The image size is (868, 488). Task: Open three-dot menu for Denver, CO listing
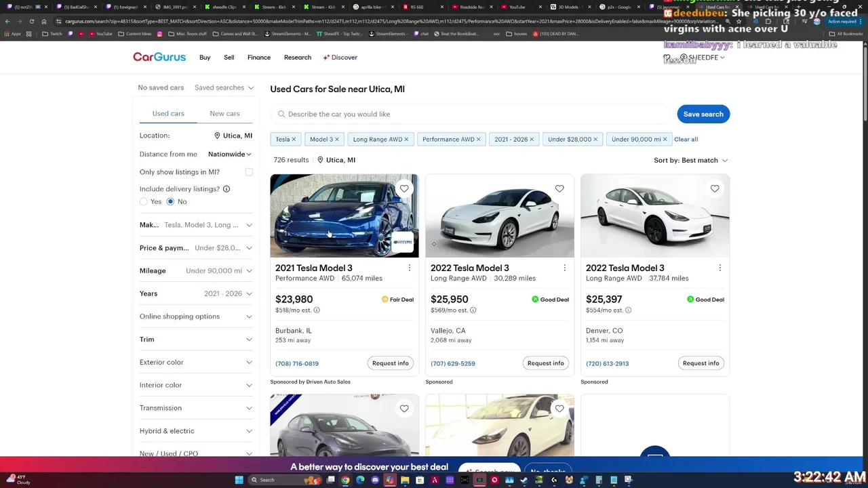click(x=720, y=268)
